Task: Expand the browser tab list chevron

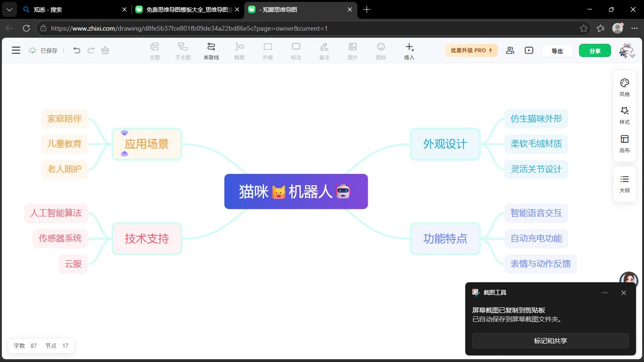Action: (9, 9)
